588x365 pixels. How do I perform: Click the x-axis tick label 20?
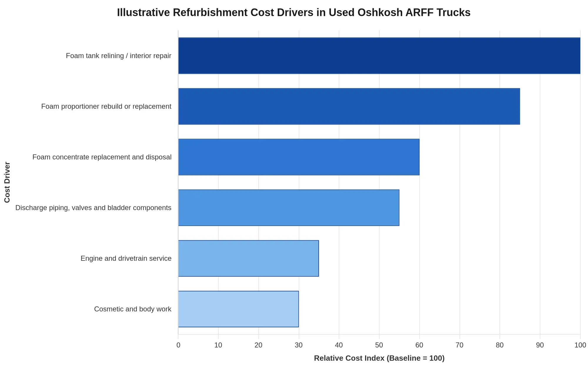click(258, 345)
